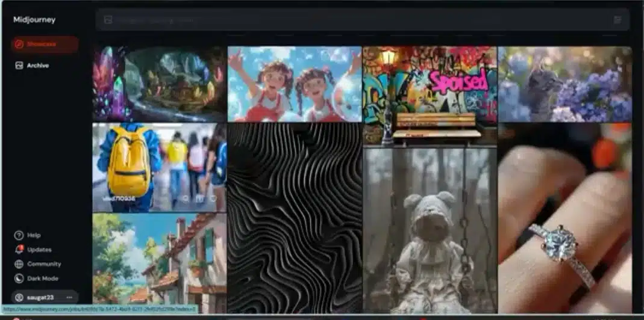The image size is (644, 320).
Task: Click the username on the backpack image
Action: pos(119,198)
